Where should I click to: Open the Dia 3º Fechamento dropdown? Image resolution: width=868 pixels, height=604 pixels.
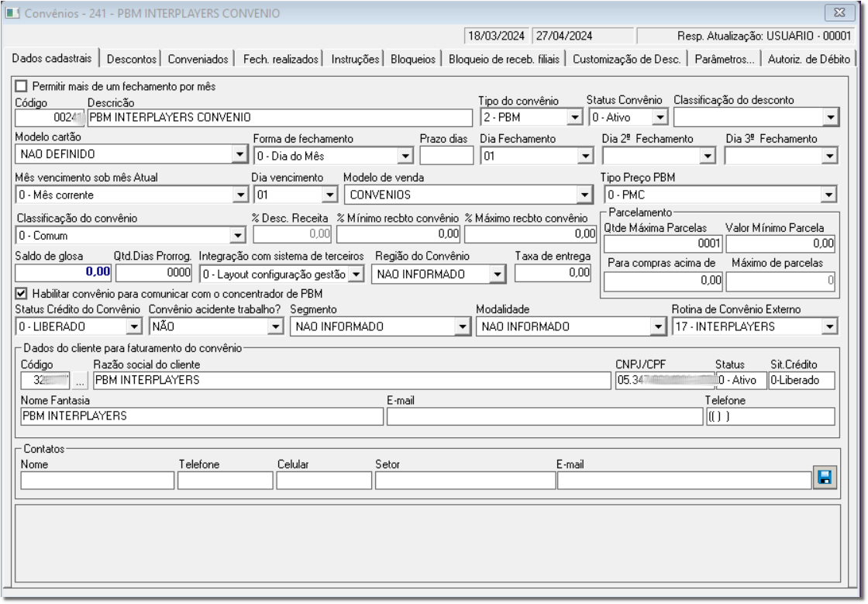click(x=829, y=156)
